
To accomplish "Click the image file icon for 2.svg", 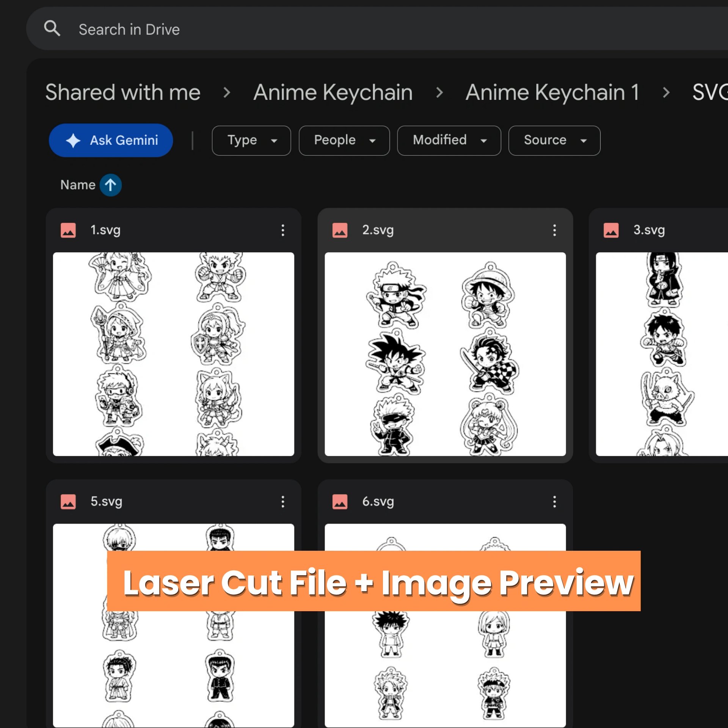I will [x=340, y=230].
